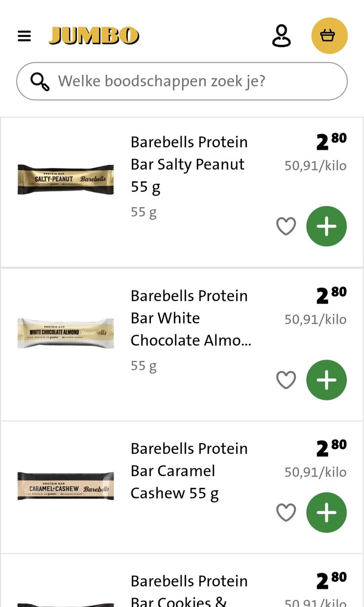
Task: View White Chocolate Almond bar image
Action: point(66,333)
